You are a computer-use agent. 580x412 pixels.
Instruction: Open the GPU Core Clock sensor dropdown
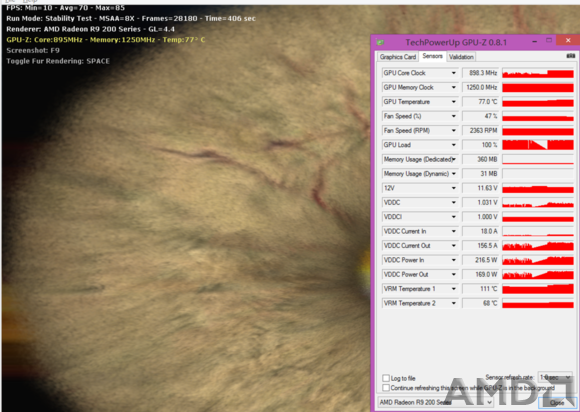(453, 73)
